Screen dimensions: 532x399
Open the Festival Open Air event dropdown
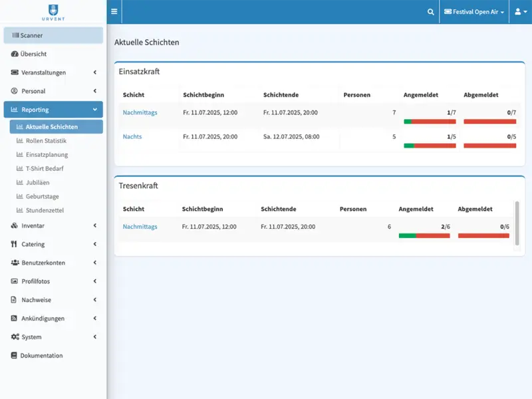click(x=474, y=11)
